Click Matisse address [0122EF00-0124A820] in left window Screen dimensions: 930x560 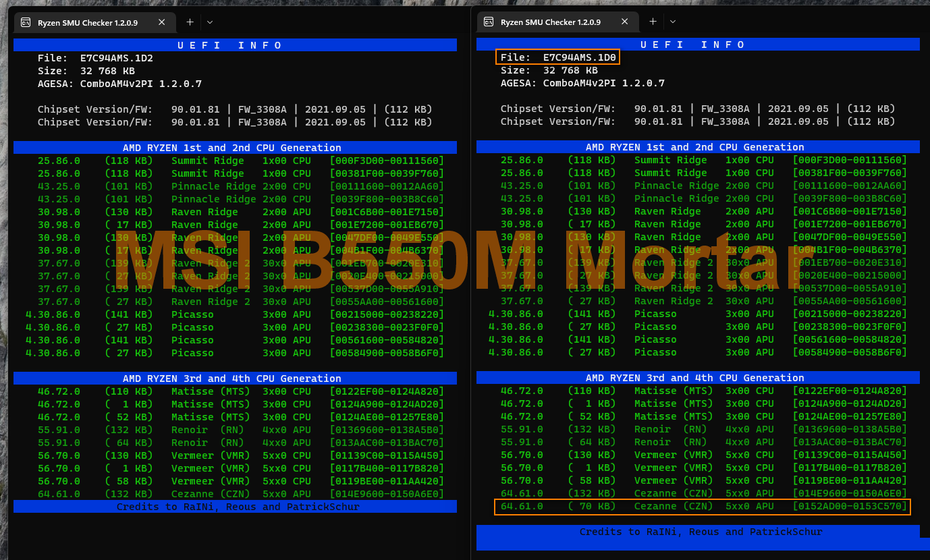click(x=387, y=391)
